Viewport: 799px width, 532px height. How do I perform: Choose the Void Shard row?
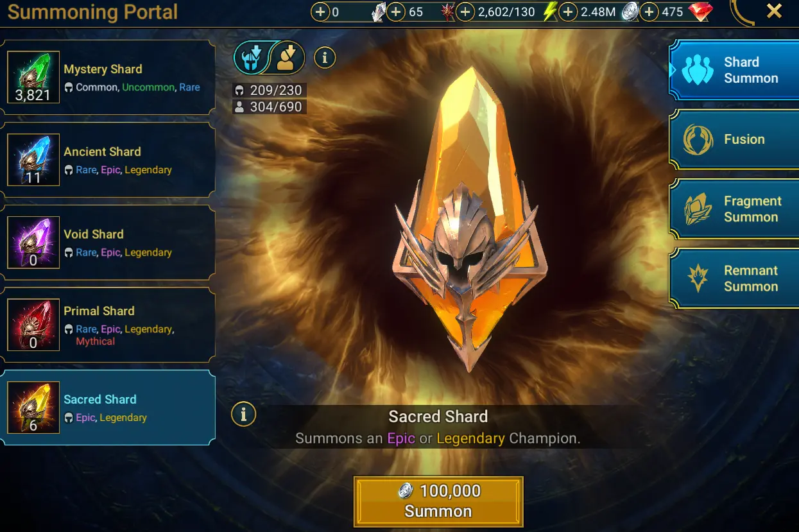point(108,243)
